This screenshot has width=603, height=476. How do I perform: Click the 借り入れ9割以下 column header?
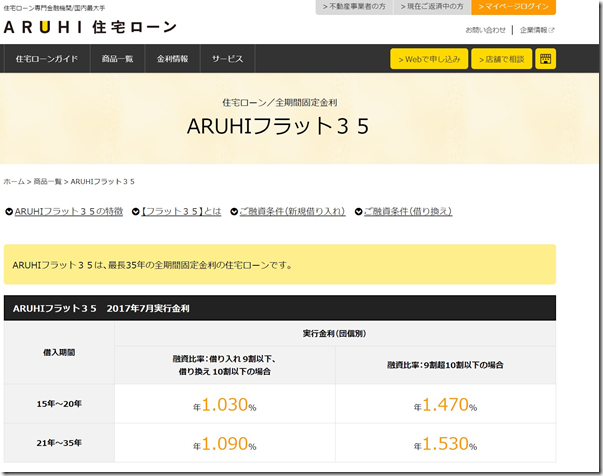click(x=225, y=365)
